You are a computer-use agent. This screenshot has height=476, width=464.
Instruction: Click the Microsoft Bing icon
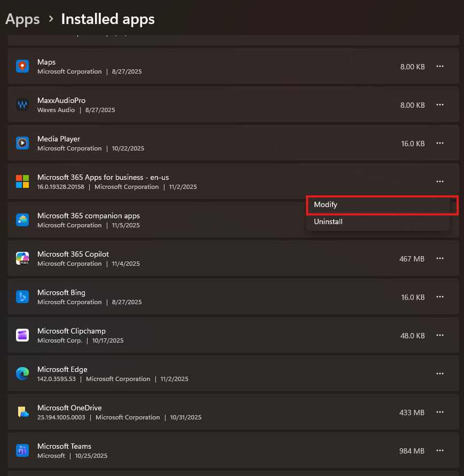(22, 297)
